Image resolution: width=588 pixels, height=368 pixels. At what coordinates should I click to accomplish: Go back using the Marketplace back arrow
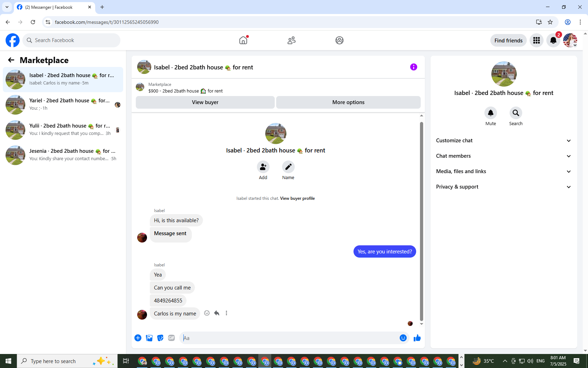point(11,60)
